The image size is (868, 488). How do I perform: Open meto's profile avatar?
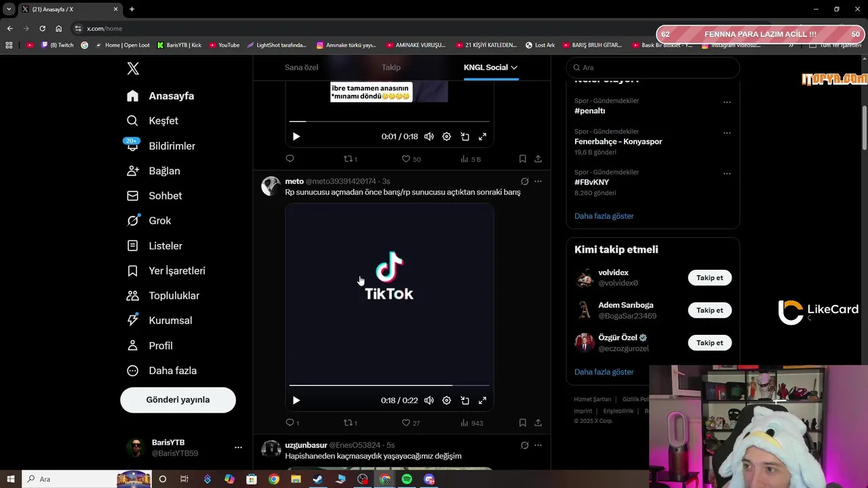tap(271, 186)
